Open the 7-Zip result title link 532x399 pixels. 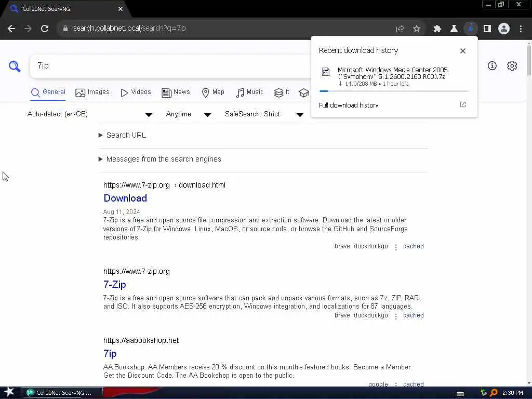click(x=115, y=284)
